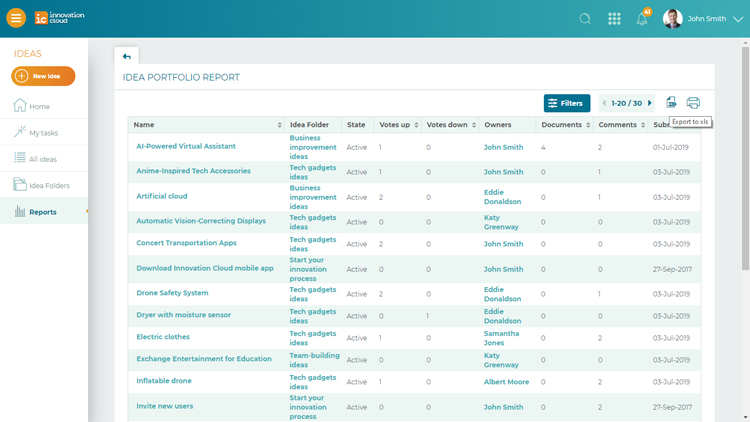Click the State column header
750x422 pixels.
click(x=356, y=125)
